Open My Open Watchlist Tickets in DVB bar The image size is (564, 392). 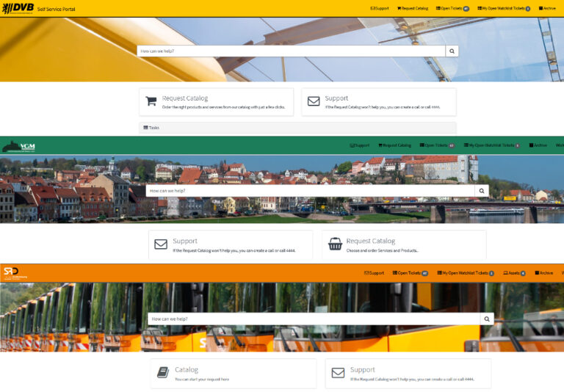coord(504,8)
